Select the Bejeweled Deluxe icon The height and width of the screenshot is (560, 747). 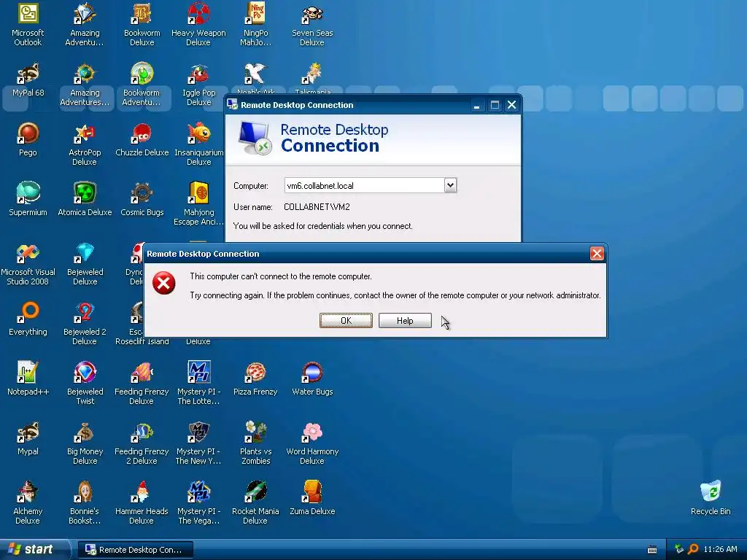click(x=85, y=264)
